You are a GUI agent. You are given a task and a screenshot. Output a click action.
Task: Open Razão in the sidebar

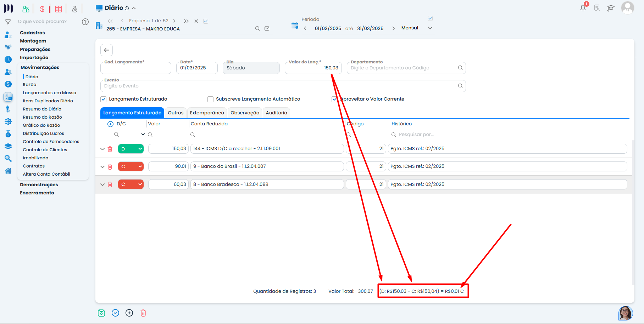tap(29, 85)
